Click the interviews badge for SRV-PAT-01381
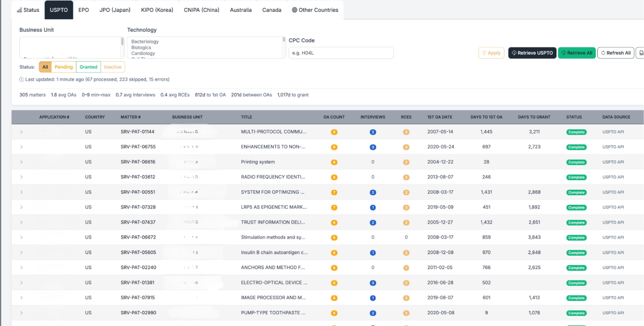 point(373,283)
